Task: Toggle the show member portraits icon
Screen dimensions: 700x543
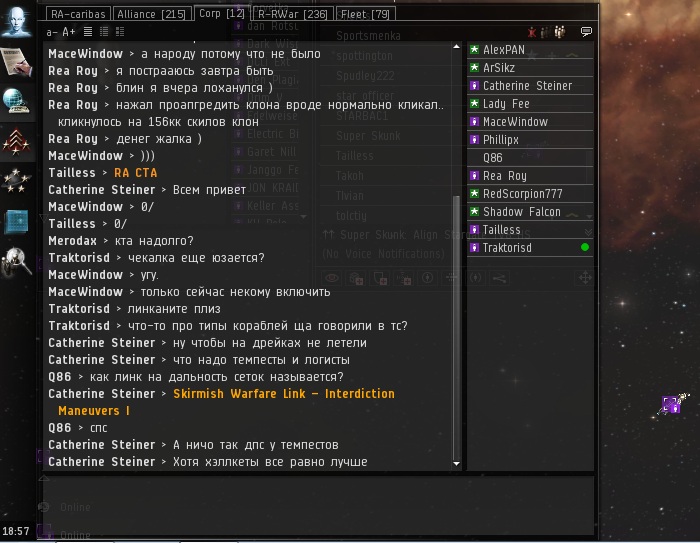Action: point(560,32)
